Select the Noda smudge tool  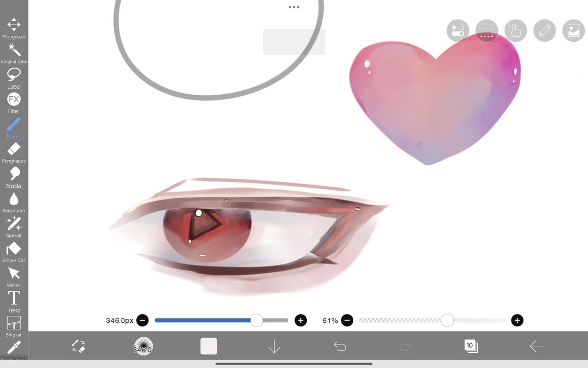(x=14, y=178)
